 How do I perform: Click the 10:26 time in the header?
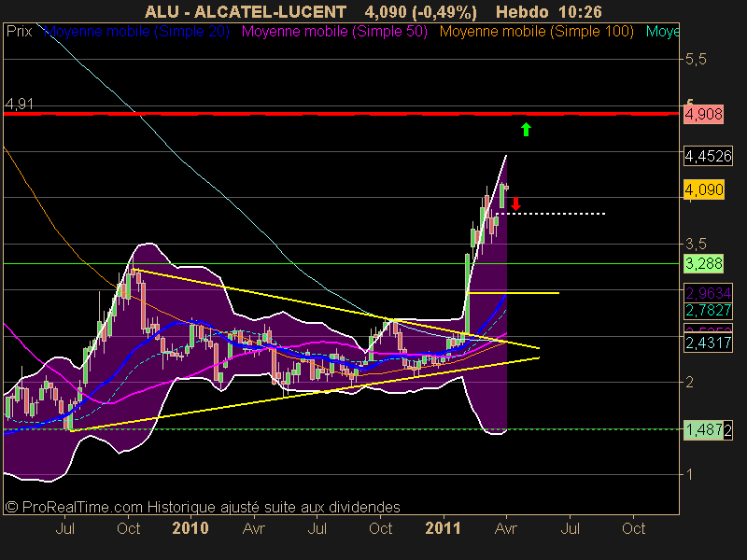tap(581, 11)
